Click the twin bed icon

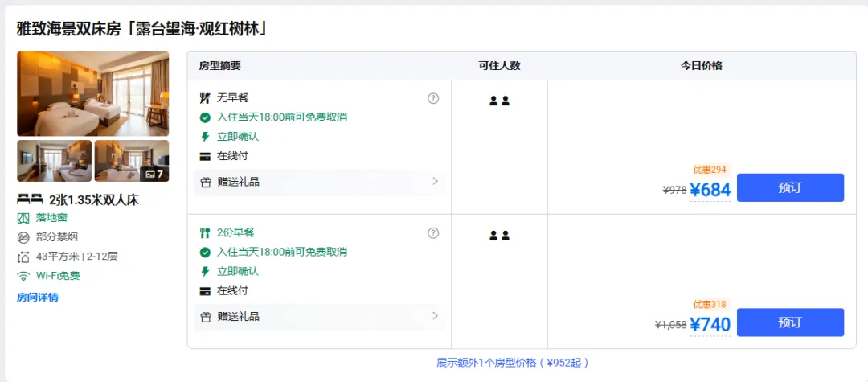click(30, 199)
